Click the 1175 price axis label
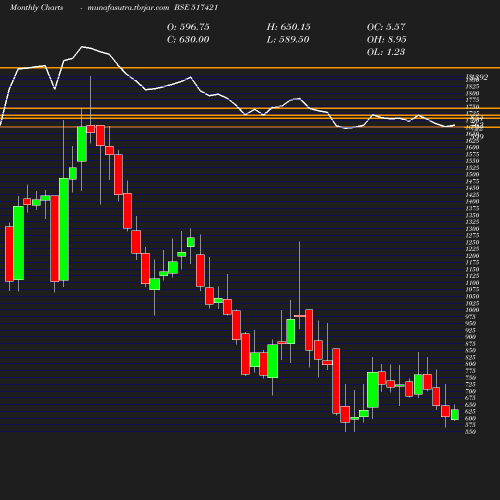 coord(472,263)
